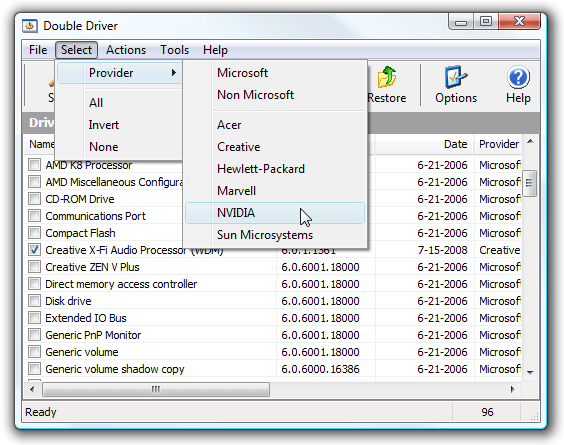Viewport: 564px width, 445px height.
Task: Open the Tools menu
Action: 174,50
